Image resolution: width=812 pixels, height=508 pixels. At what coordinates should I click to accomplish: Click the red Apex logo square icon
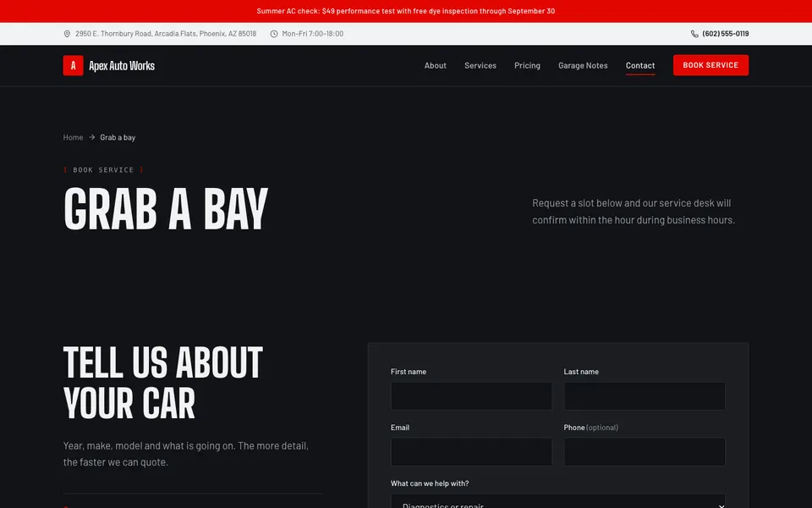(x=73, y=65)
